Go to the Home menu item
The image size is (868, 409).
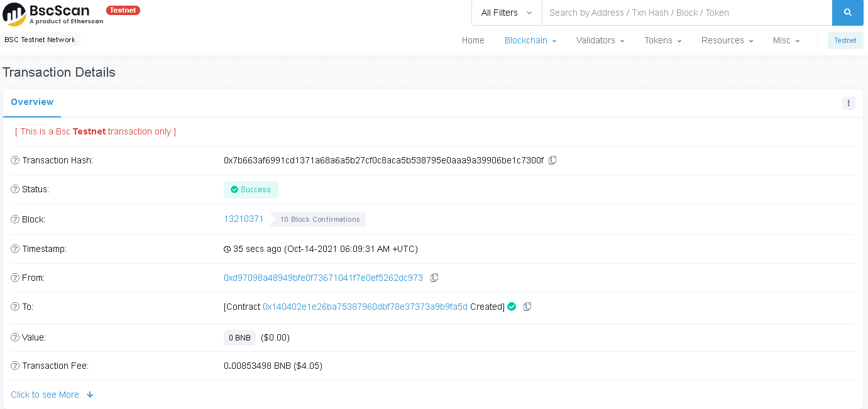click(x=473, y=40)
